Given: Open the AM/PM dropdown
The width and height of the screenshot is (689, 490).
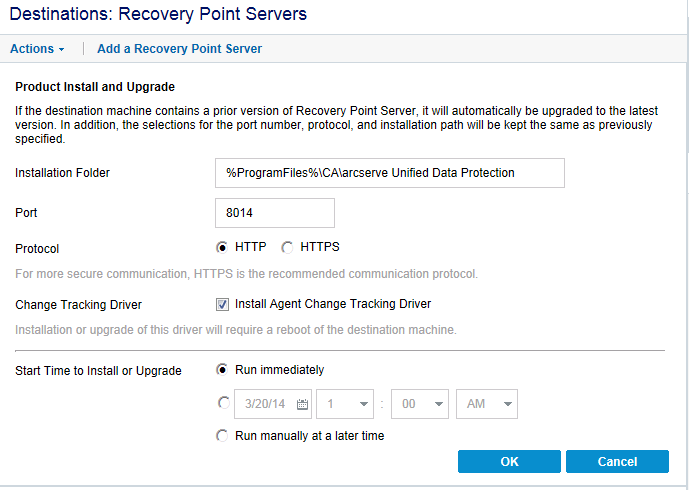Looking at the screenshot, I should (486, 404).
